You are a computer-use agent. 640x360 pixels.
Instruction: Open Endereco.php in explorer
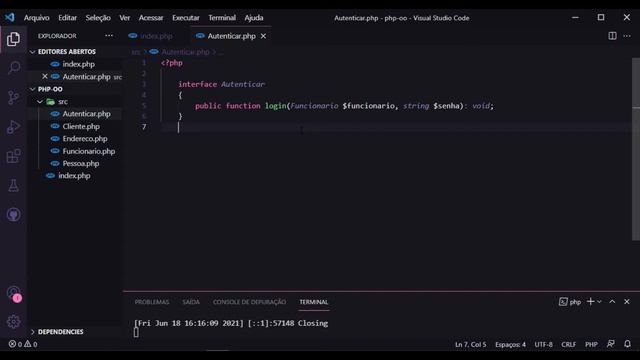[85, 138]
